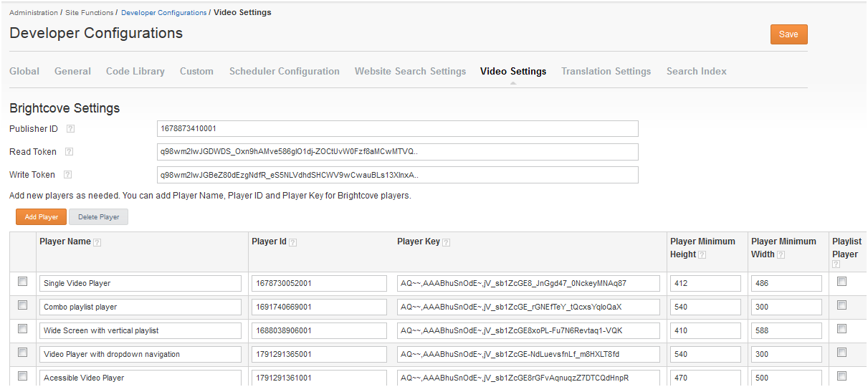Select Acessible Video Player row checkbox

coord(22,376)
